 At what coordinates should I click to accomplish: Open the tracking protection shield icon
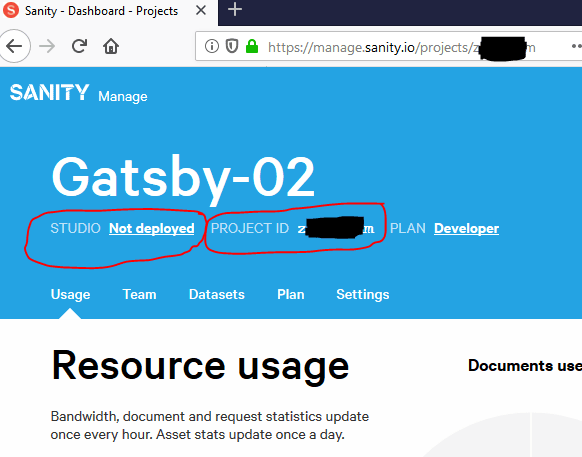pos(232,46)
